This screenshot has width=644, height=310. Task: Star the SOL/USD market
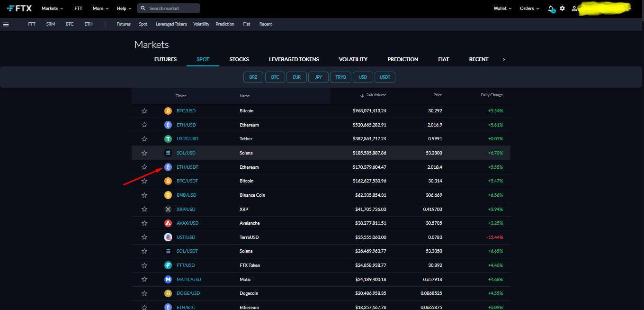click(144, 153)
